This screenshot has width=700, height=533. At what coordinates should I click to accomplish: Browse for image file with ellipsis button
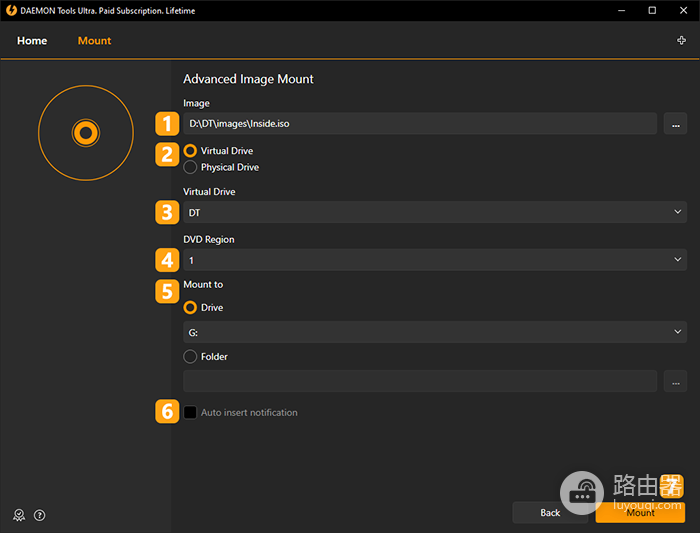point(675,124)
